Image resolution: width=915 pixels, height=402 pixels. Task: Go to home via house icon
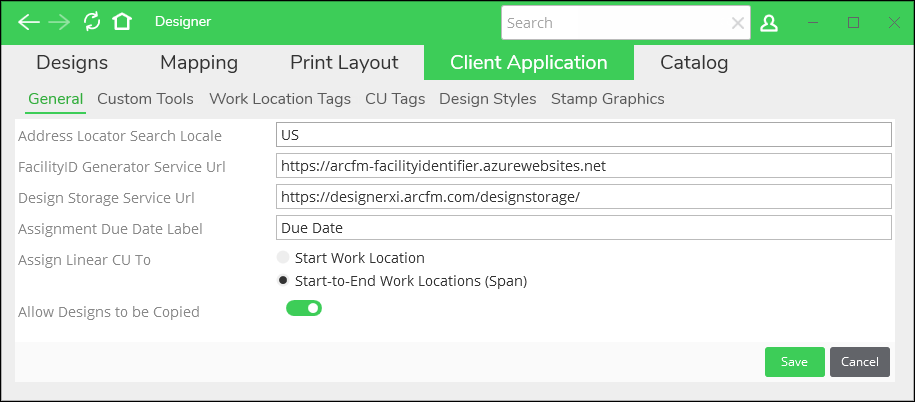click(122, 22)
